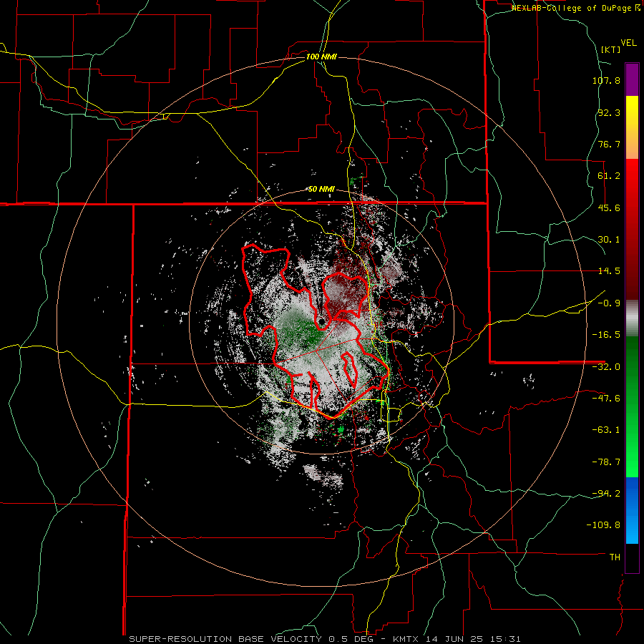Image resolution: width=644 pixels, height=644 pixels.
Task: Click the 76.7 velocity scale value
Action: (609, 144)
